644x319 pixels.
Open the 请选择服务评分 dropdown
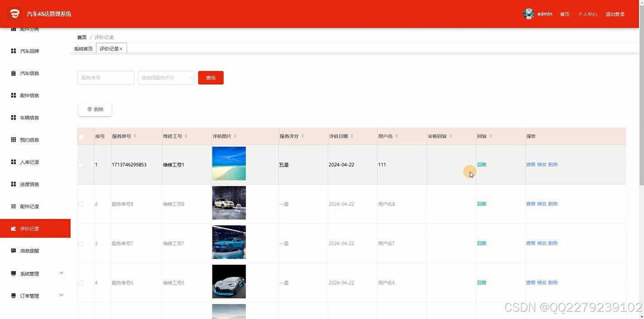[166, 77]
